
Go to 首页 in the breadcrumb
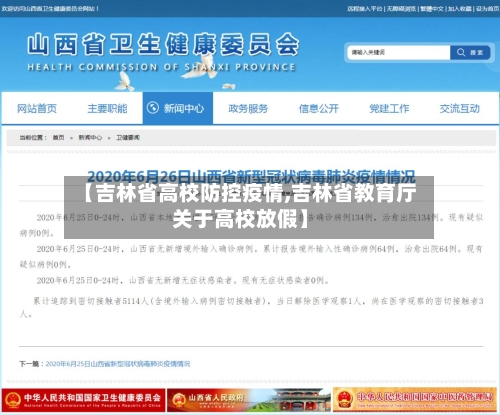[x=58, y=137]
